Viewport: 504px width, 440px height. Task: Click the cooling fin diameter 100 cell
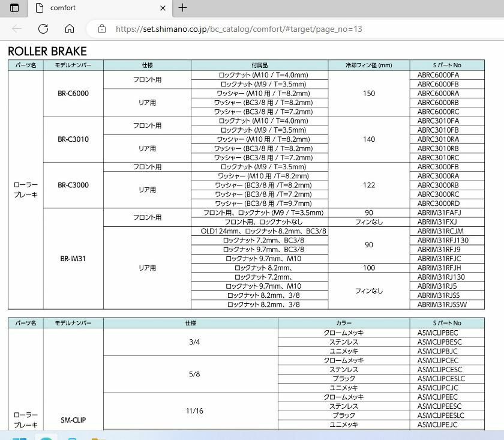coord(369,268)
